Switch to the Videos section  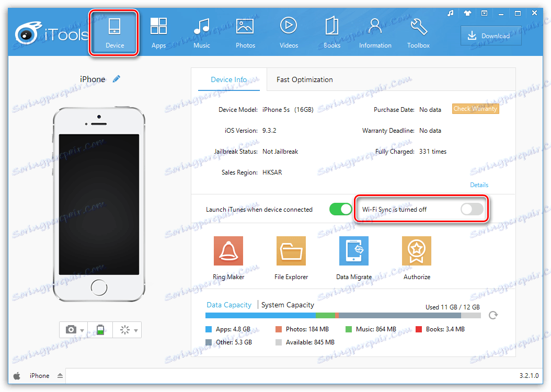pyautogui.click(x=289, y=33)
